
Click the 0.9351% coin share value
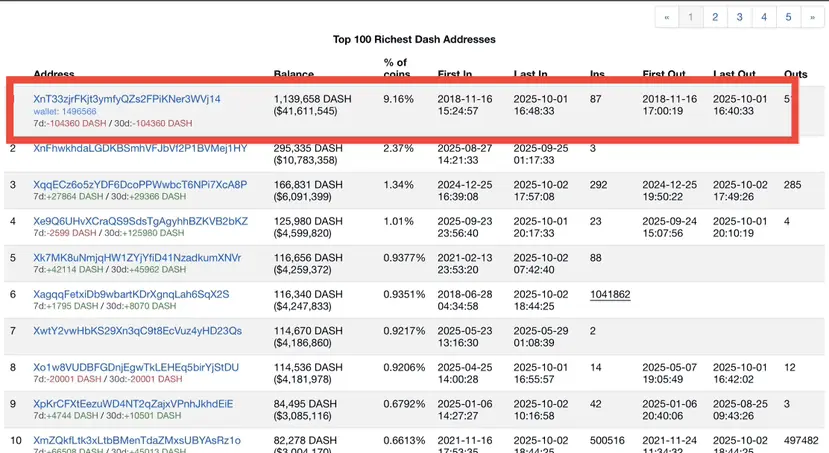click(x=404, y=294)
